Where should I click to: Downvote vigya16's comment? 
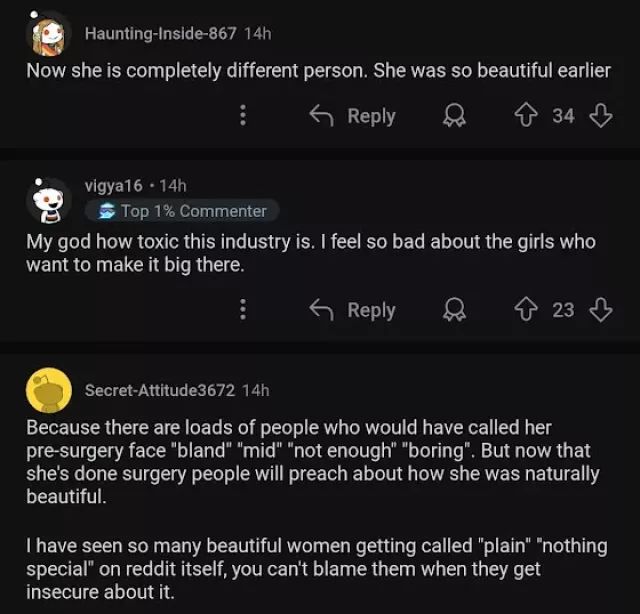(600, 310)
